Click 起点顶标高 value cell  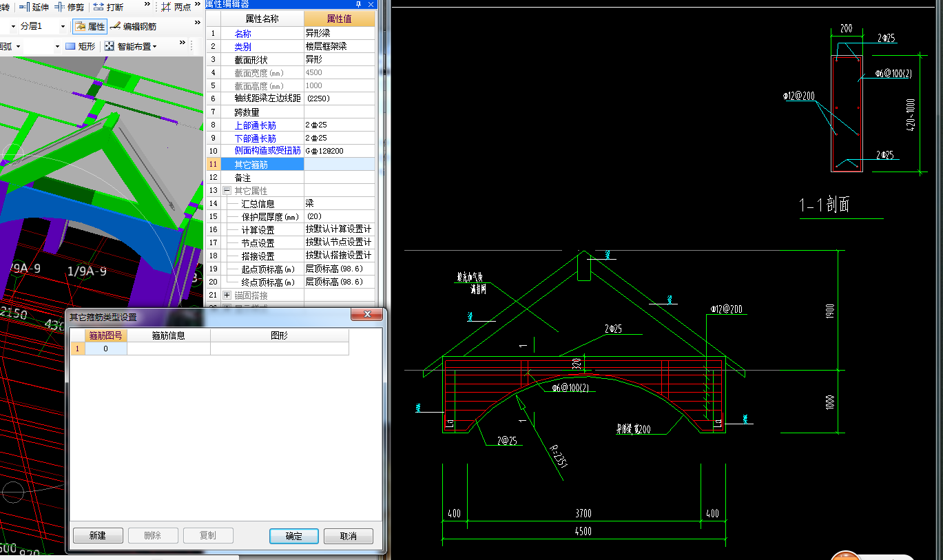coord(340,269)
